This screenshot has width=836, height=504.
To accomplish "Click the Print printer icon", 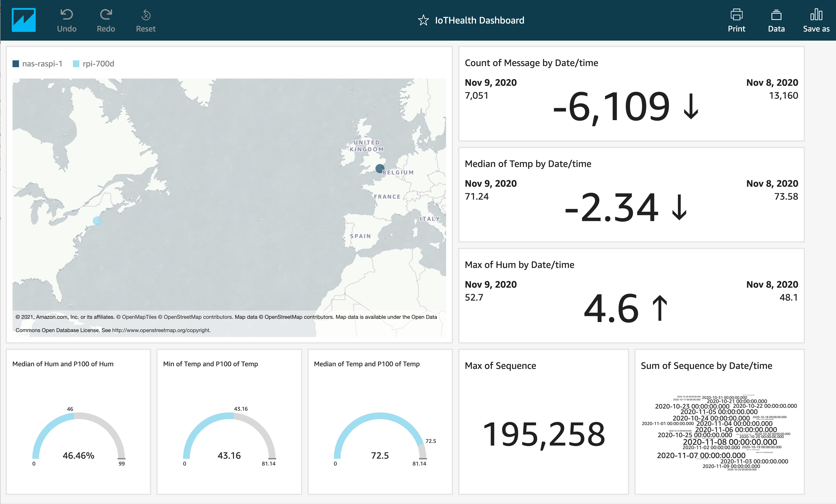I will (736, 15).
